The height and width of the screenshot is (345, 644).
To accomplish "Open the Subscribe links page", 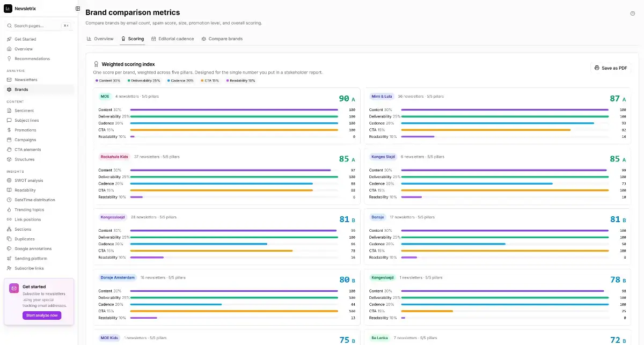I will coord(29,268).
